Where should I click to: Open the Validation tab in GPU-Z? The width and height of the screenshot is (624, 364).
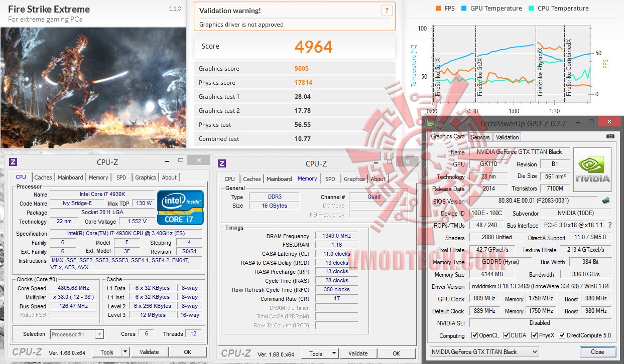tap(507, 137)
